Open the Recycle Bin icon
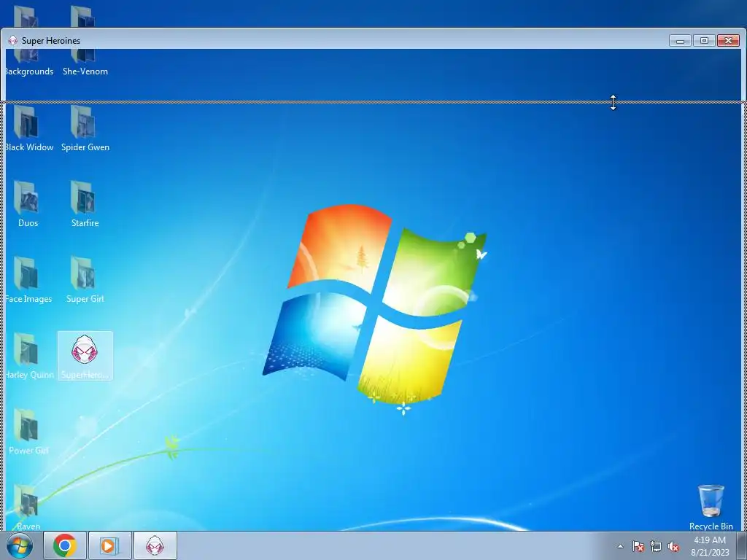 coord(711,507)
